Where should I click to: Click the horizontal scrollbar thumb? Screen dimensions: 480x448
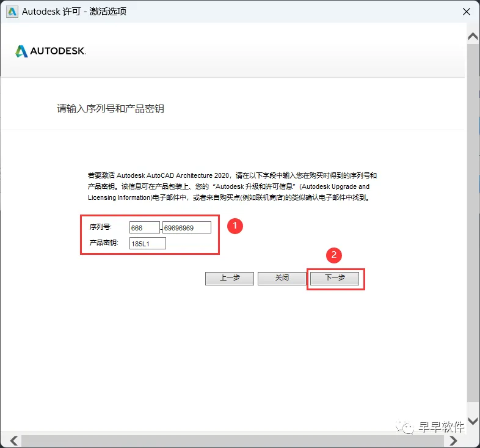click(232, 441)
